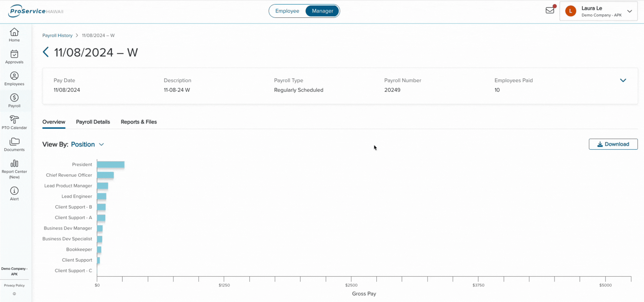The width and height of the screenshot is (644, 302).
Task: Click the ProService Hawaii logo
Action: [36, 11]
